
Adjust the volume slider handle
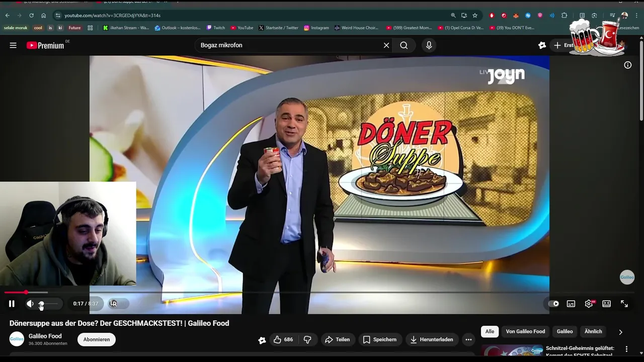(41, 304)
